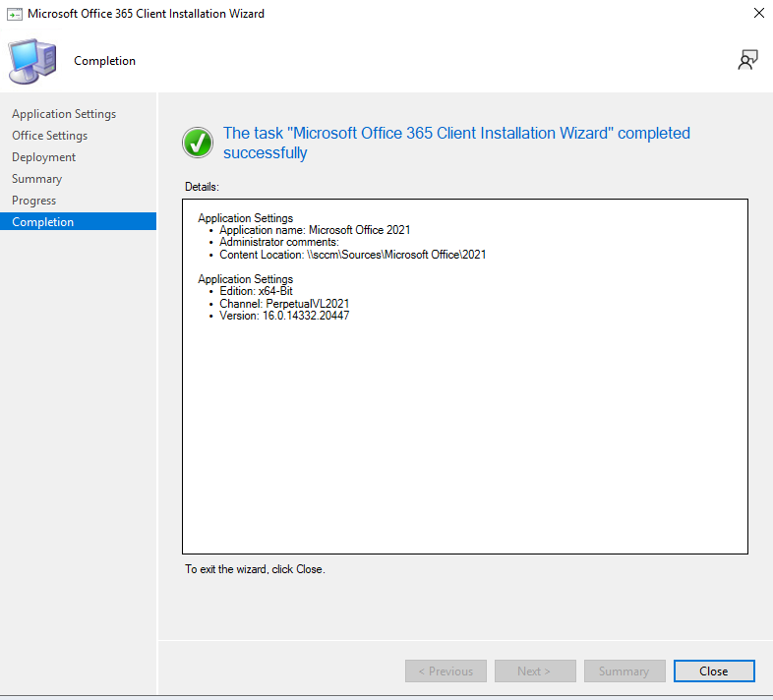Click the Next > button
The height and width of the screenshot is (700, 773).
click(535, 671)
